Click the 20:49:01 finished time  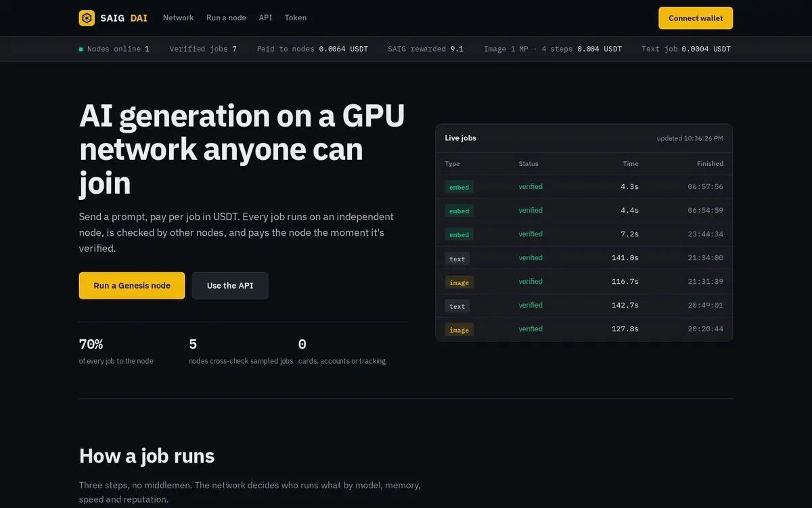click(x=706, y=305)
